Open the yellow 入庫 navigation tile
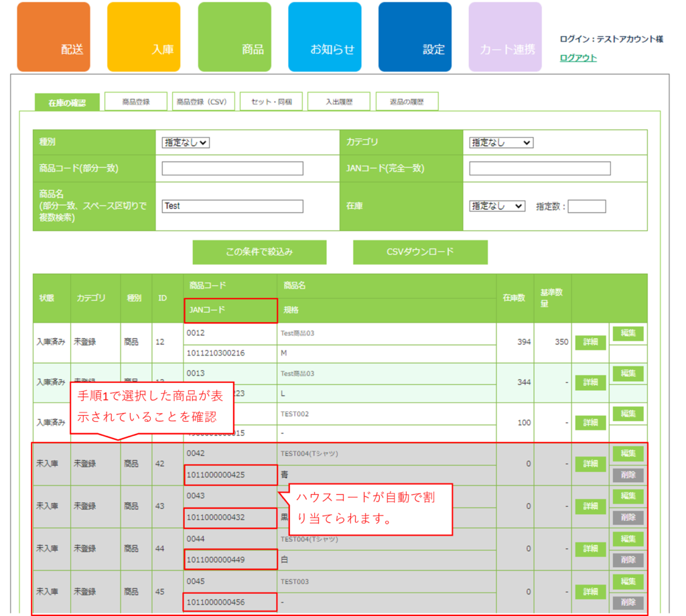686x616 pixels. [143, 37]
